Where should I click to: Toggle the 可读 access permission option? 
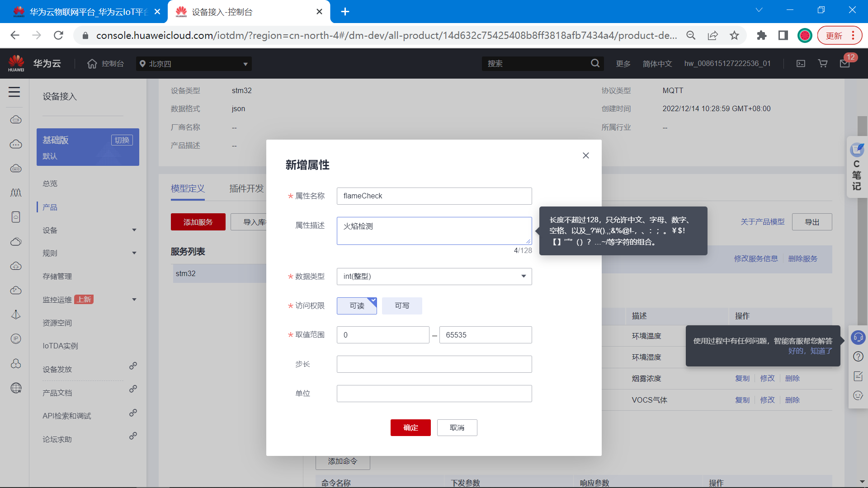[x=357, y=306]
